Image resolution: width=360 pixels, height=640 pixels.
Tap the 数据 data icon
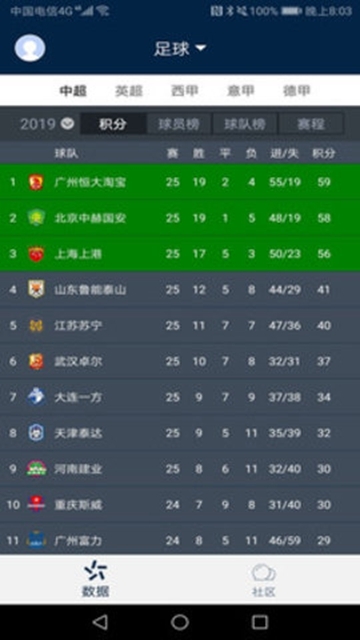(96, 572)
